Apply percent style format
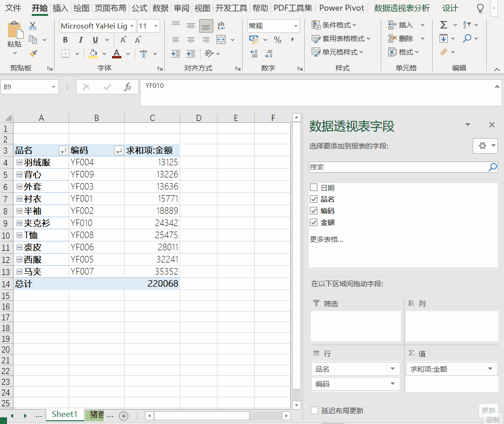Viewport: 504px width, 424px height. [277, 40]
